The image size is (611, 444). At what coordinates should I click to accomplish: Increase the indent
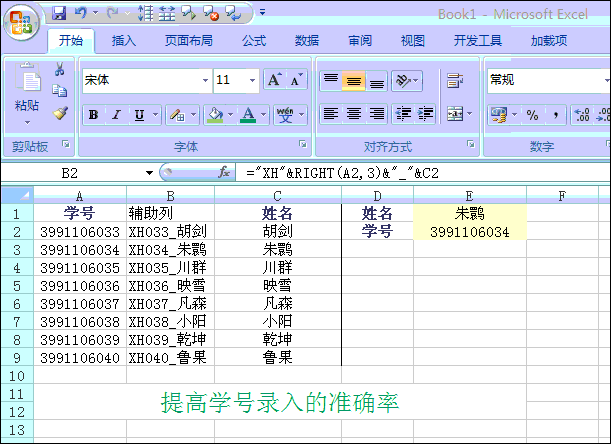tap(426, 114)
